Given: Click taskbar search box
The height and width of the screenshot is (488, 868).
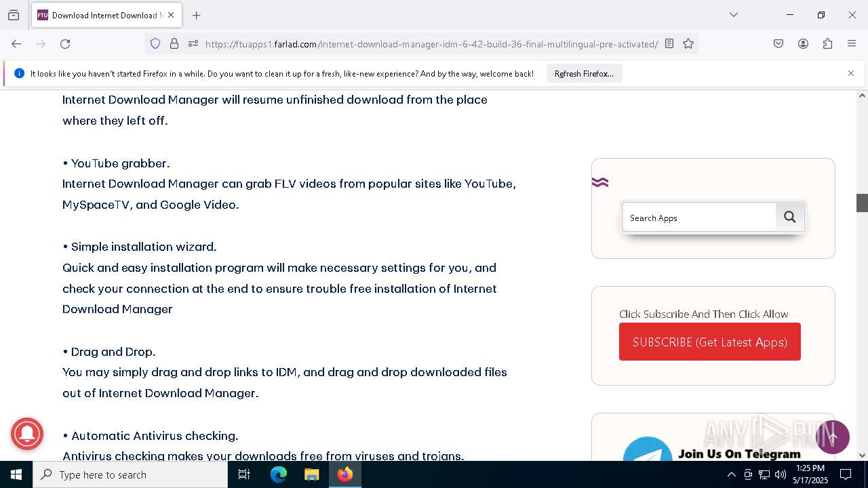Looking at the screenshot, I should pos(130,474).
